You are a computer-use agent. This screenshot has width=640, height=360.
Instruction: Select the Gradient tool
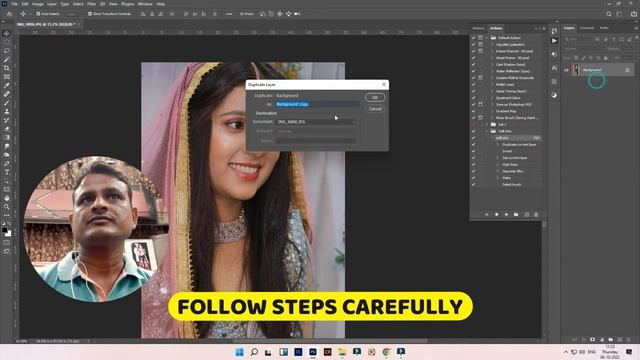pos(7,138)
